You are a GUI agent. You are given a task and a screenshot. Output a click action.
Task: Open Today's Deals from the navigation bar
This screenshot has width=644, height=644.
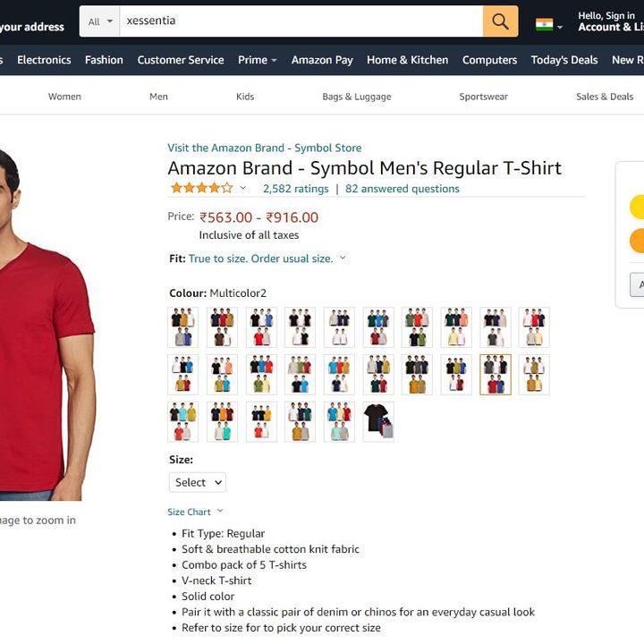click(x=563, y=60)
